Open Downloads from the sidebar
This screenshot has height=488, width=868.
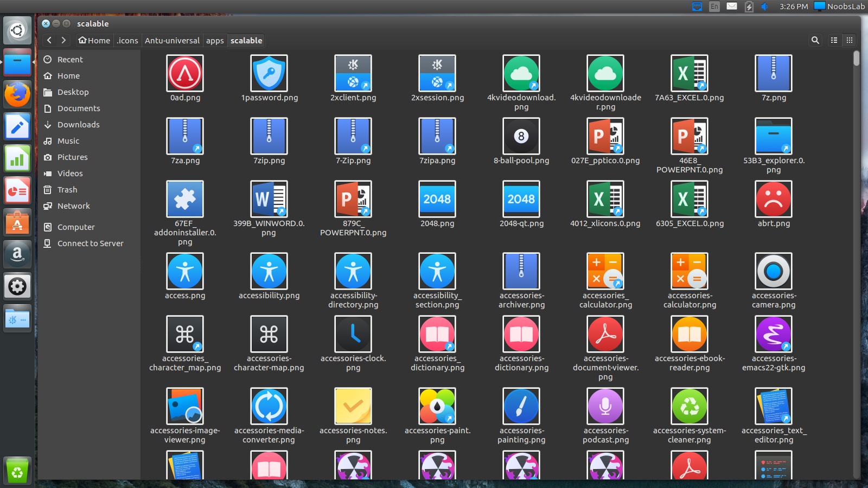pos(79,125)
